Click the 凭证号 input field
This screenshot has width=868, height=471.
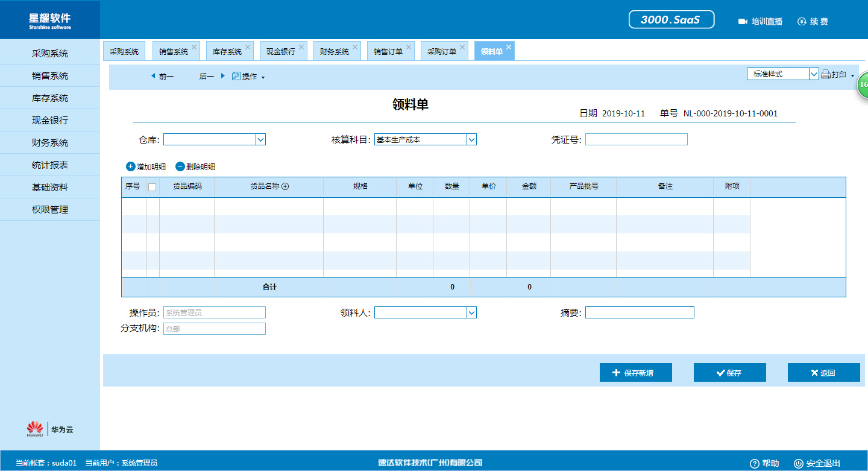coord(637,139)
